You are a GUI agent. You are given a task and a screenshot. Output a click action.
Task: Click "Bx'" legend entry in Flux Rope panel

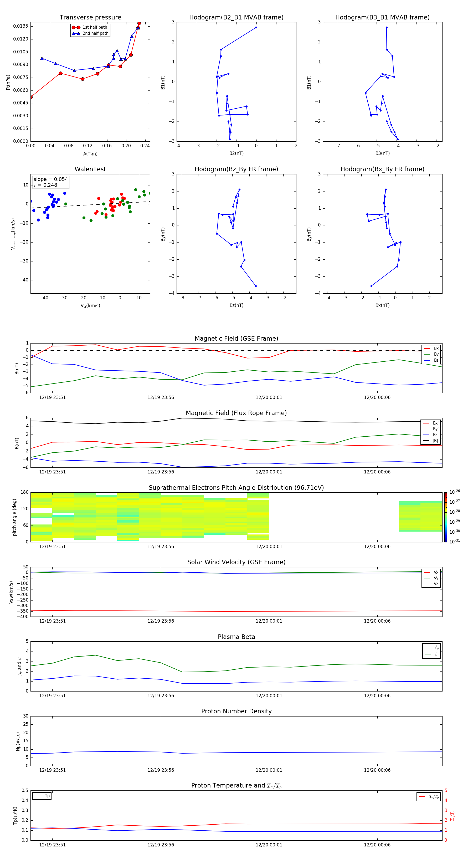pyautogui.click(x=431, y=423)
